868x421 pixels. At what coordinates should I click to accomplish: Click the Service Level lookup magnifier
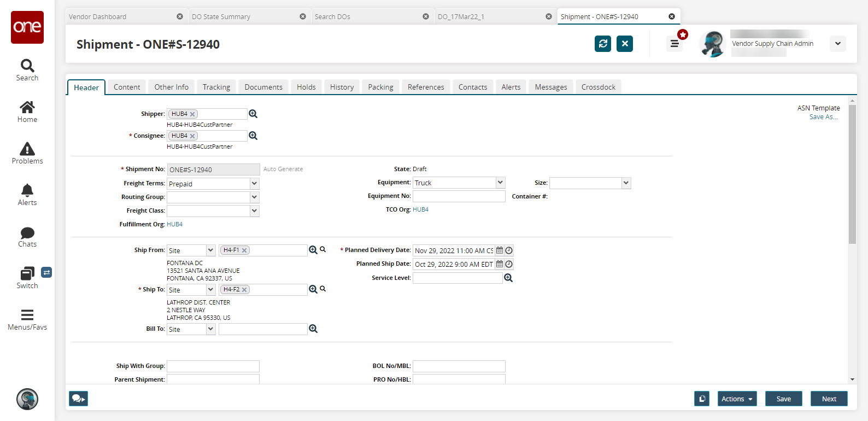click(x=508, y=278)
